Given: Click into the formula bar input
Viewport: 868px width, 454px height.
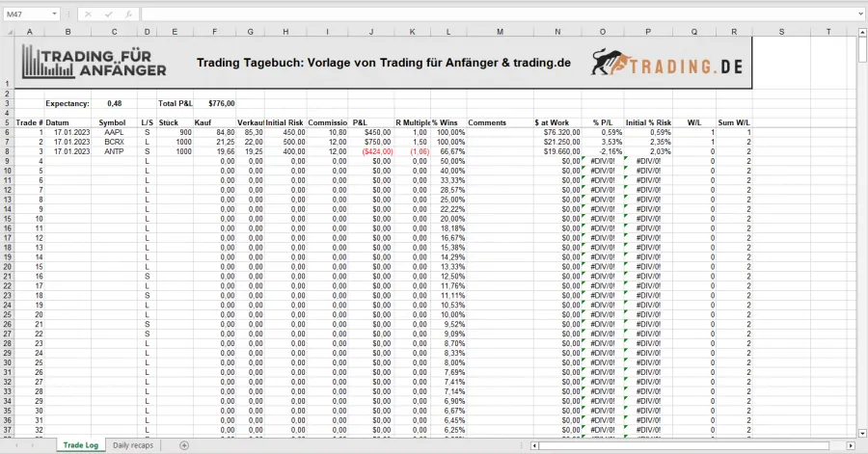Looking at the screenshot, I should [482, 14].
